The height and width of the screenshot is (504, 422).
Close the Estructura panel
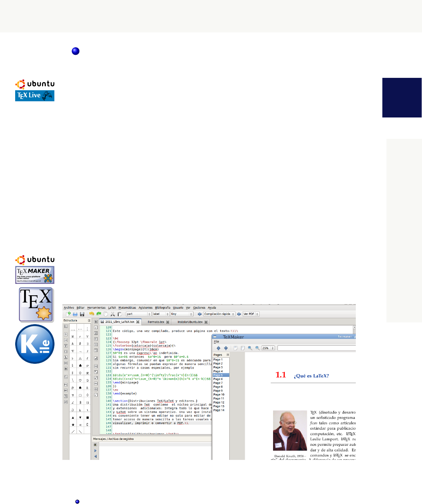coord(89,320)
